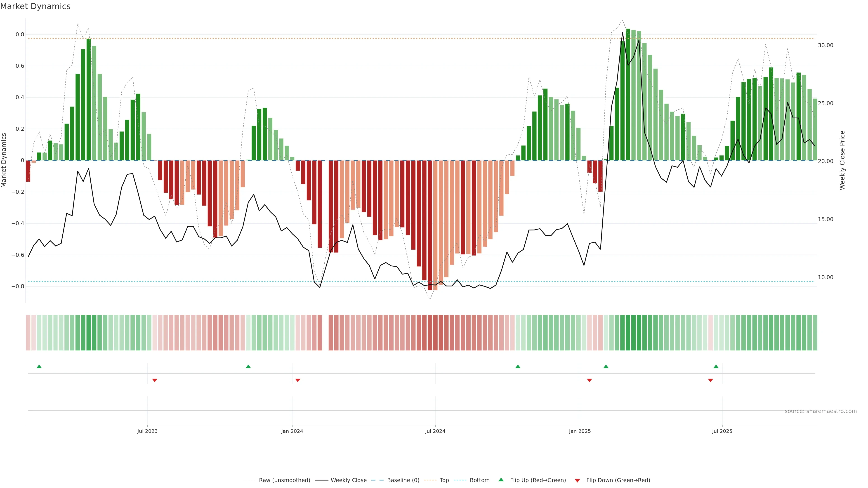Screen dimensions: 868x488
Task: Click the flip-up triangle near late 2023
Action: pyautogui.click(x=248, y=366)
